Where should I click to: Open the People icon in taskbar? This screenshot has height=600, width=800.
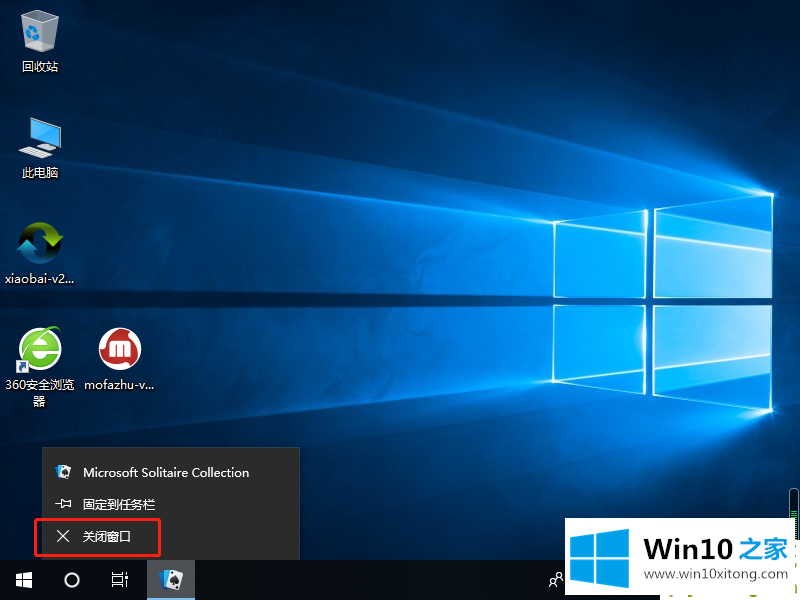point(555,580)
